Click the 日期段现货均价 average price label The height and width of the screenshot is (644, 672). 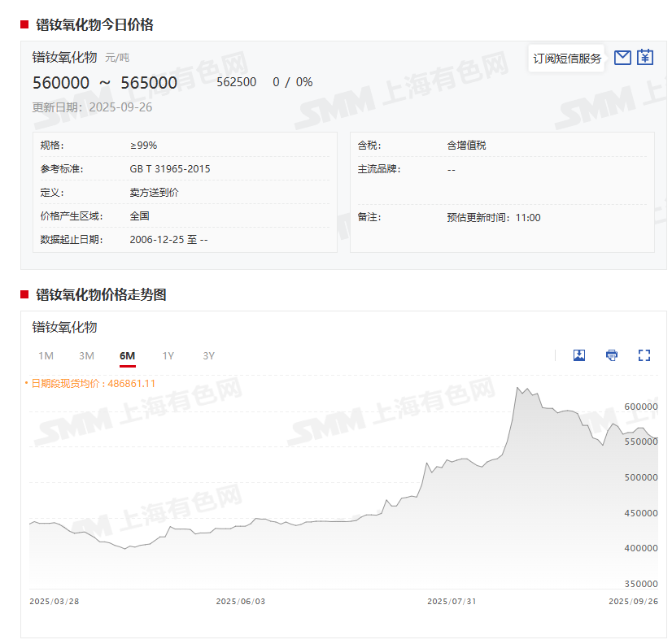tap(93, 383)
